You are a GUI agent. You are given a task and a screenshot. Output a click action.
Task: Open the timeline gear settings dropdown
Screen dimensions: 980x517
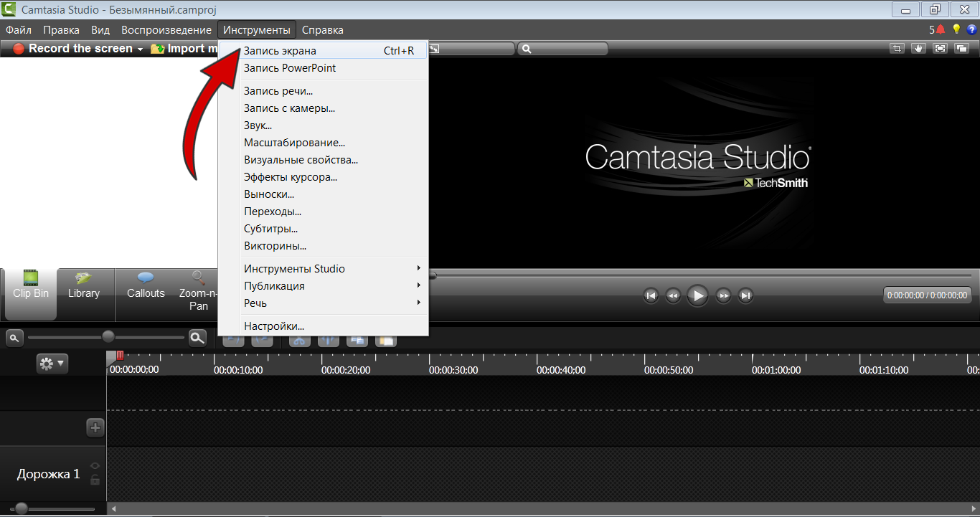52,364
